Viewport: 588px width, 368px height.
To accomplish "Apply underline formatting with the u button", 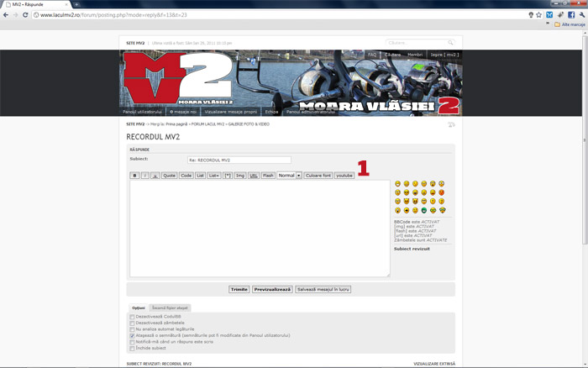I will 155,176.
